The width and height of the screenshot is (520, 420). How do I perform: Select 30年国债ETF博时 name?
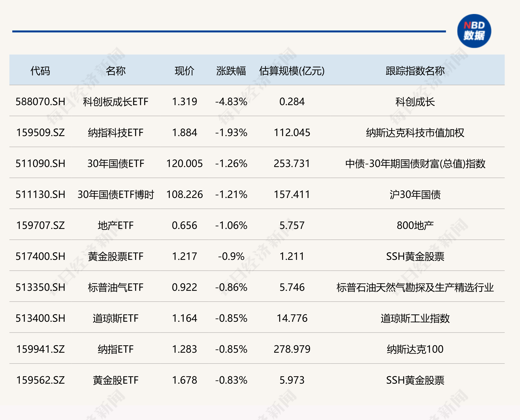(x=116, y=195)
